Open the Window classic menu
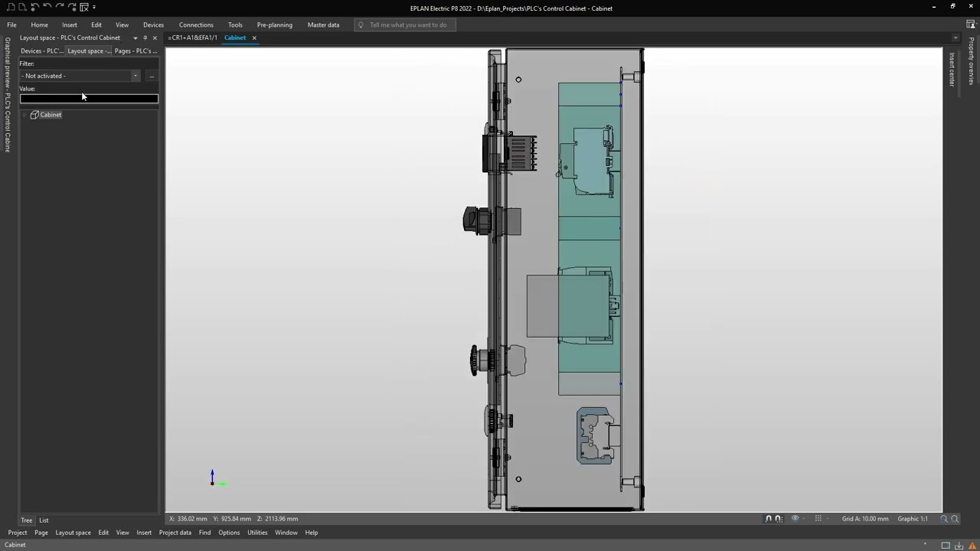Screen dimensions: 980x551 286,533
